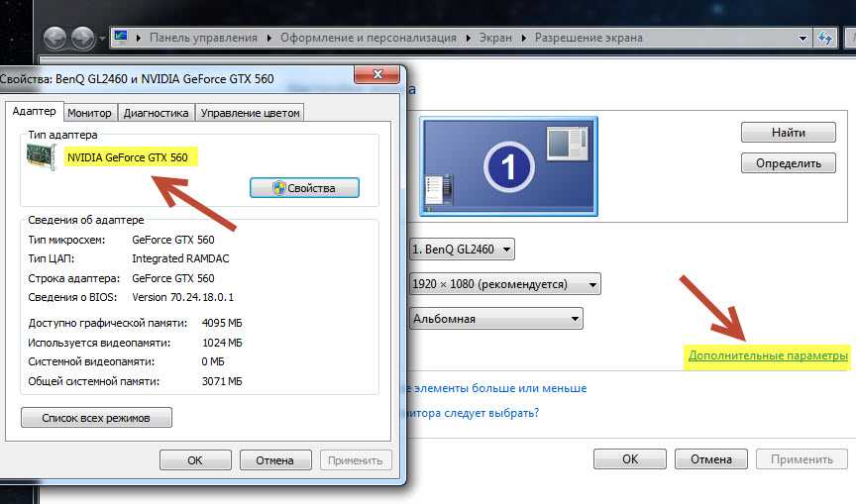The image size is (856, 504).
Task: Select 'NVIDIA GeForce GTX 560' adapter name
Action: click(x=127, y=157)
